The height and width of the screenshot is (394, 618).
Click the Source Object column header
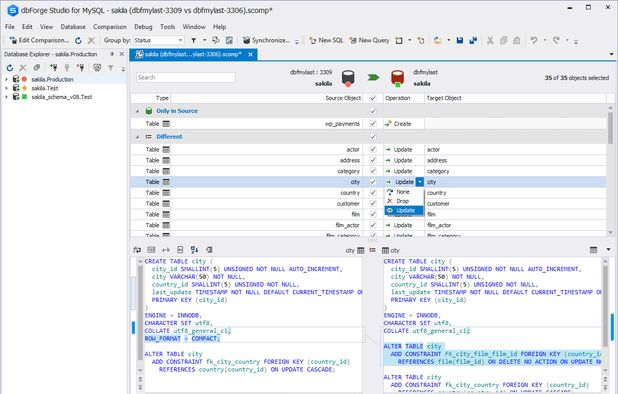267,98
